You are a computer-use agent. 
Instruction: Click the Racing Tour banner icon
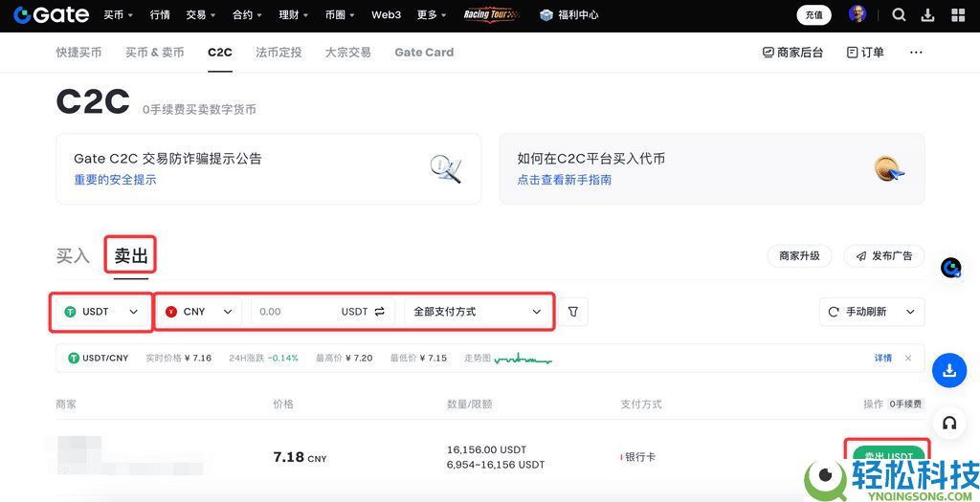[x=492, y=15]
